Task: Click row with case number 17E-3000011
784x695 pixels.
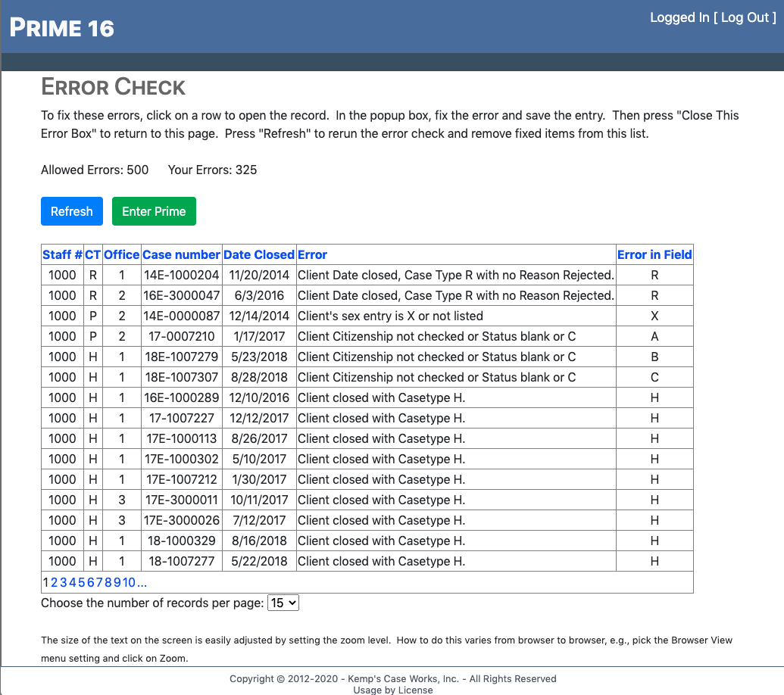Action: coord(181,500)
